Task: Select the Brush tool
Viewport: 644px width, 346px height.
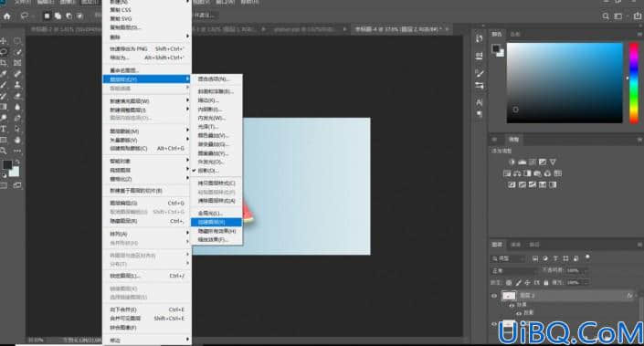Action: [4, 85]
